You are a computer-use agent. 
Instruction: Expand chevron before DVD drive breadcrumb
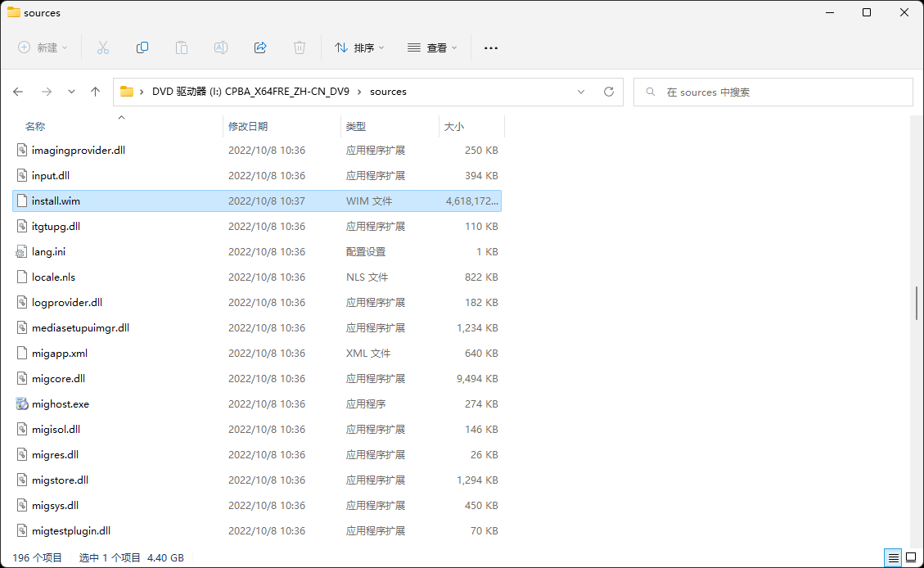(142, 92)
